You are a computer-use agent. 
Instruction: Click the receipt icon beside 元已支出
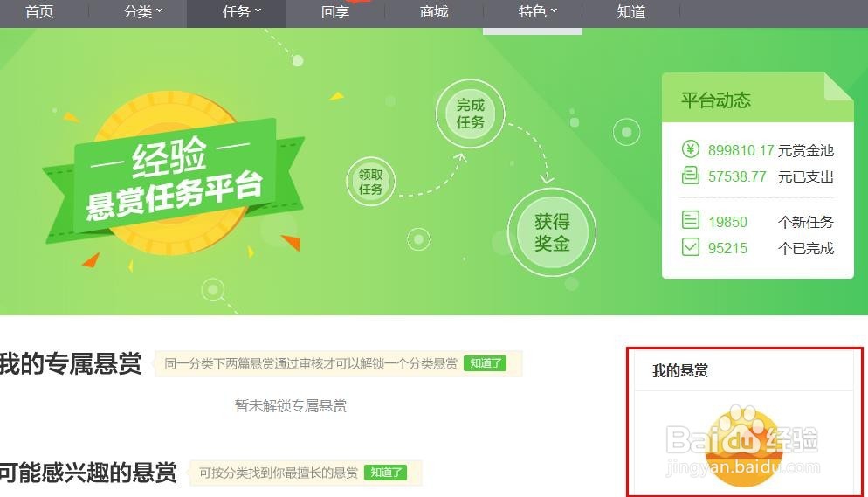pyautogui.click(x=691, y=176)
